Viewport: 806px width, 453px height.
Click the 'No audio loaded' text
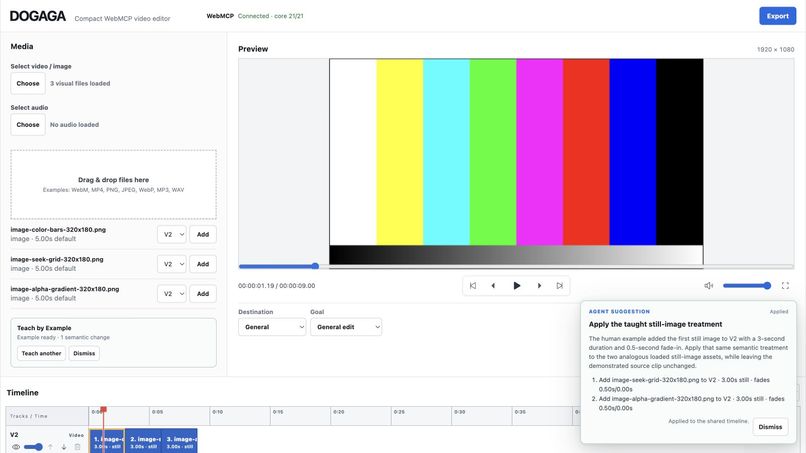click(75, 124)
